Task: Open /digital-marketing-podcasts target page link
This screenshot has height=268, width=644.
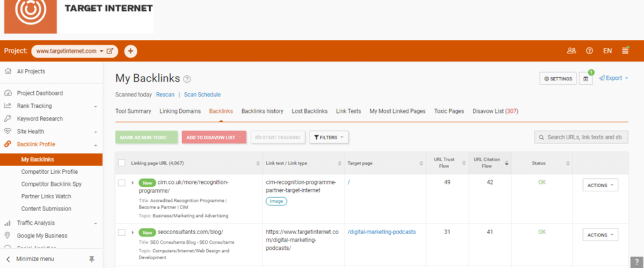Action: [382, 232]
